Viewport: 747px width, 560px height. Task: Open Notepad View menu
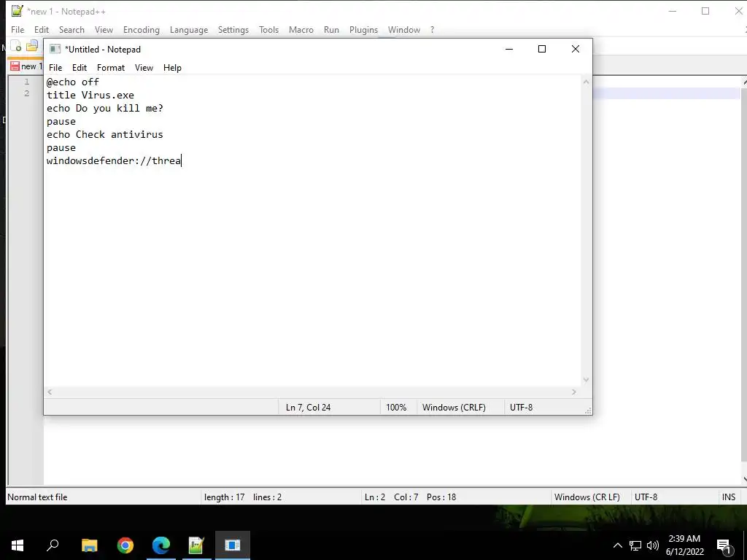(x=144, y=68)
